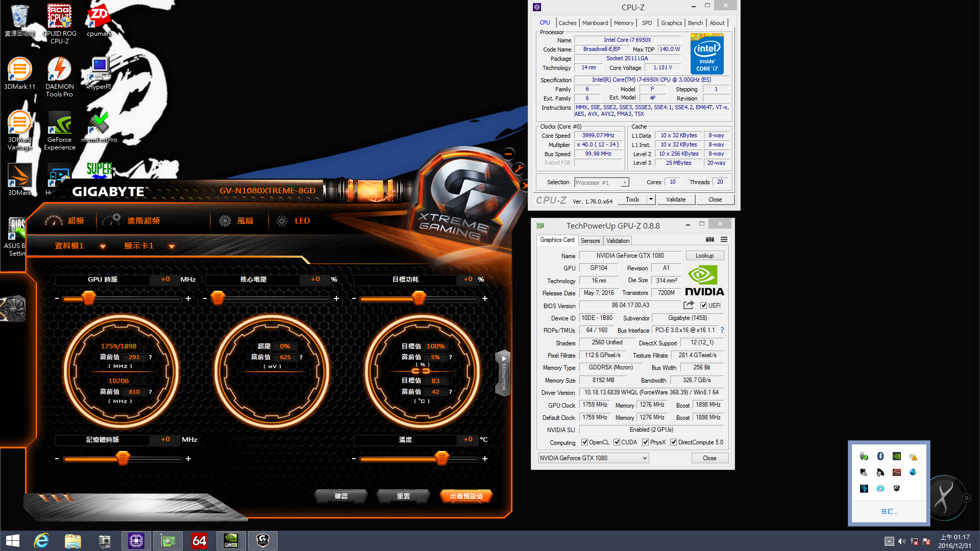Click the Lookup button in GPU-Z
This screenshot has width=980, height=551.
704,256
